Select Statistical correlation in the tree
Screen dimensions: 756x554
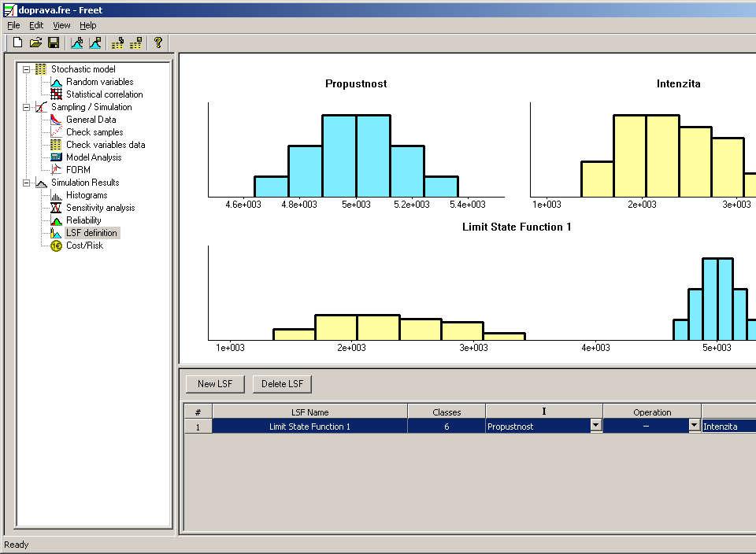tap(104, 94)
